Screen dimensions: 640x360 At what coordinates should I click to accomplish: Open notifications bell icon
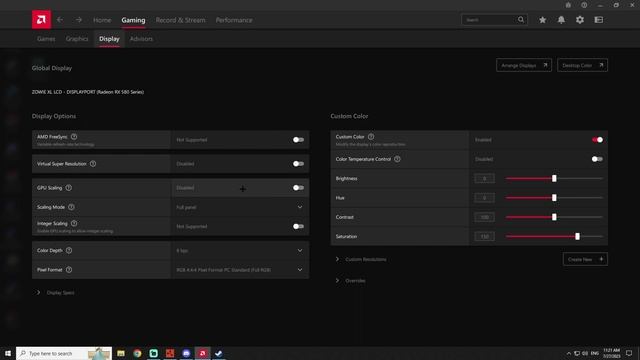pos(561,20)
